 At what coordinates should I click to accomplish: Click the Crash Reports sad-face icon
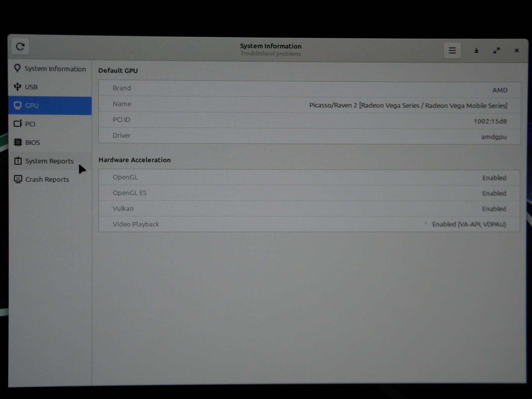18,179
